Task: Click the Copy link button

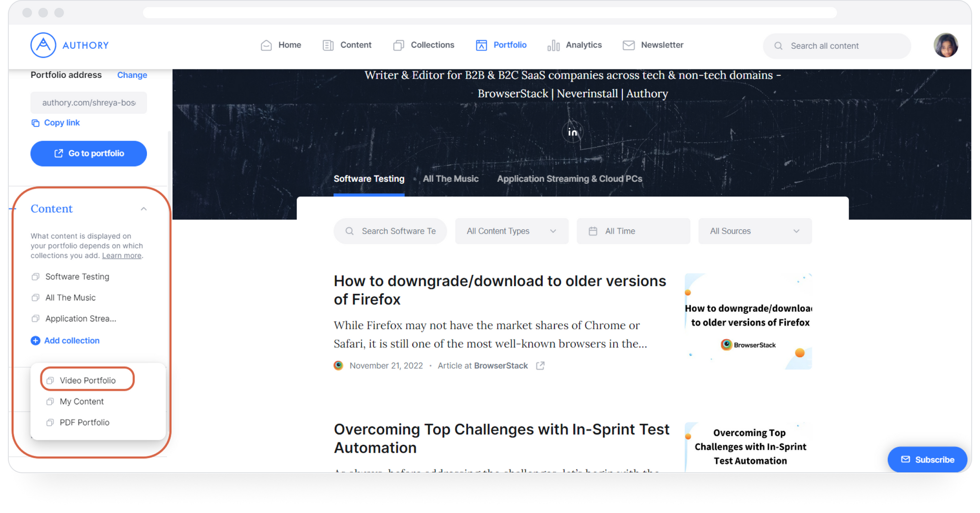Action: pos(55,123)
